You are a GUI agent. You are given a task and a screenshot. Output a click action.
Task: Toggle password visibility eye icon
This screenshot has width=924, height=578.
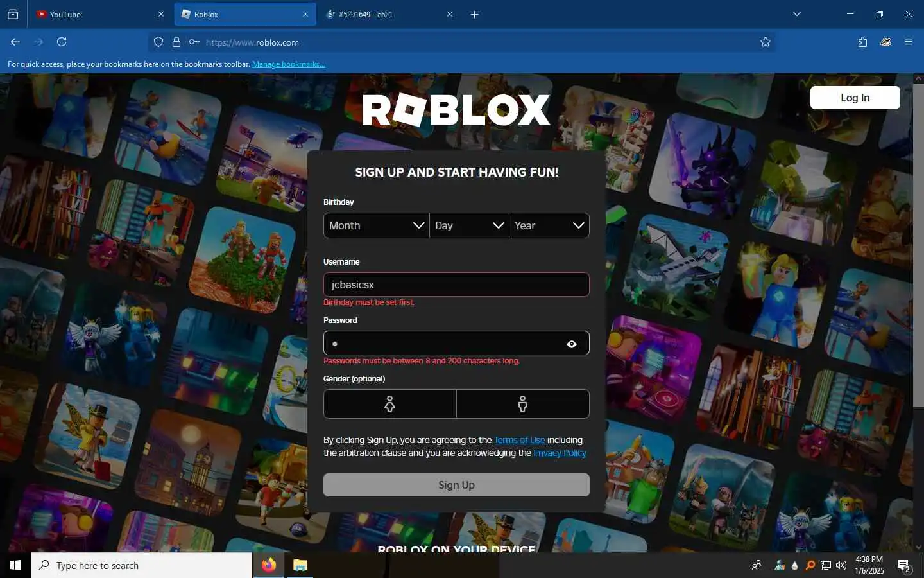click(x=572, y=344)
